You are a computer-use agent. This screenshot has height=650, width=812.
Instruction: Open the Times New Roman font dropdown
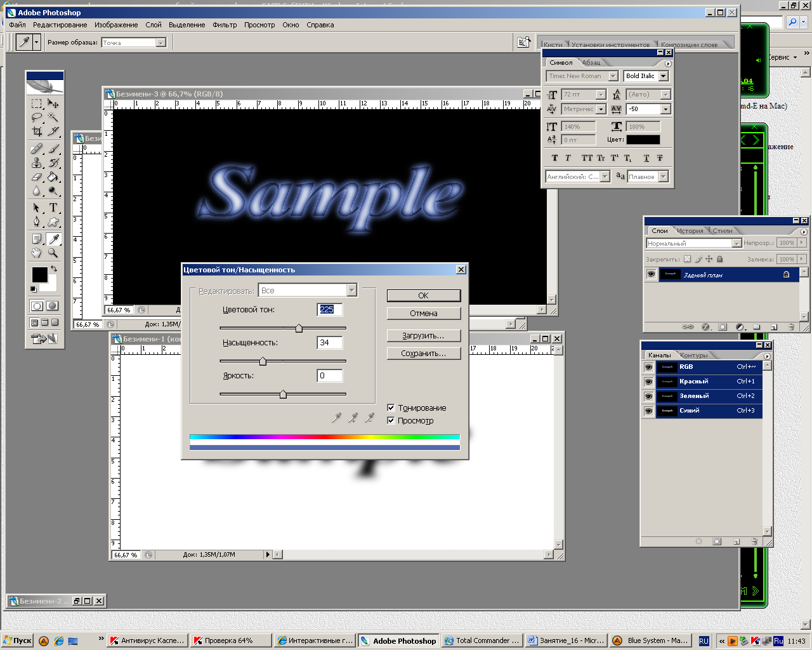(613, 76)
